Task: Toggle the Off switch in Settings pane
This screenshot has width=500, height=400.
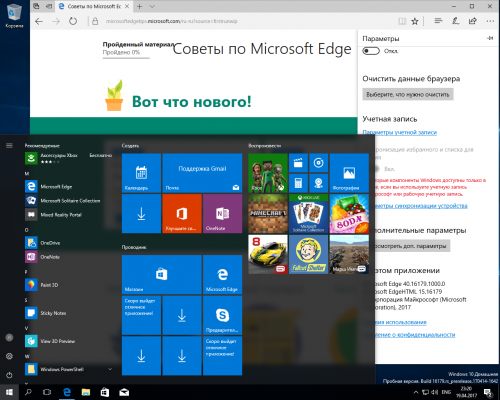Action: click(x=371, y=51)
